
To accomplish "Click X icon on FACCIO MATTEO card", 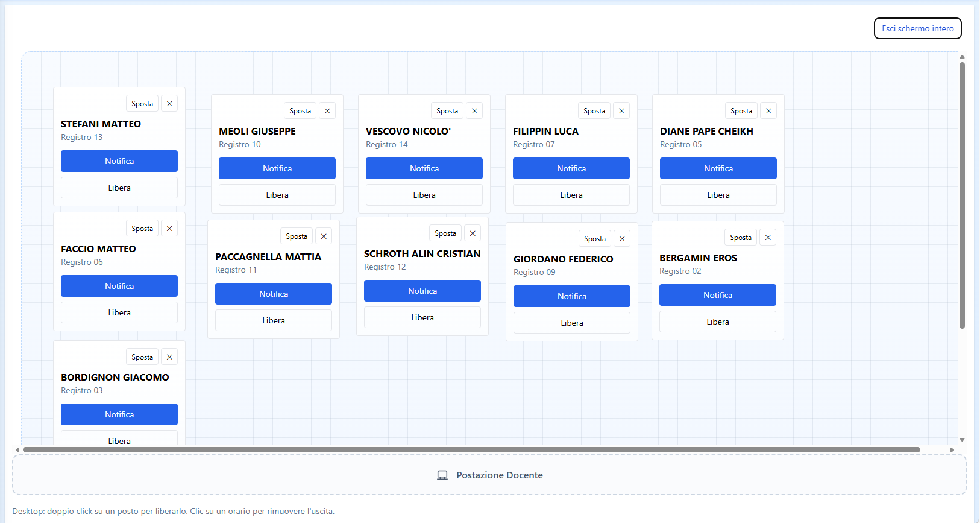I will [x=169, y=229].
